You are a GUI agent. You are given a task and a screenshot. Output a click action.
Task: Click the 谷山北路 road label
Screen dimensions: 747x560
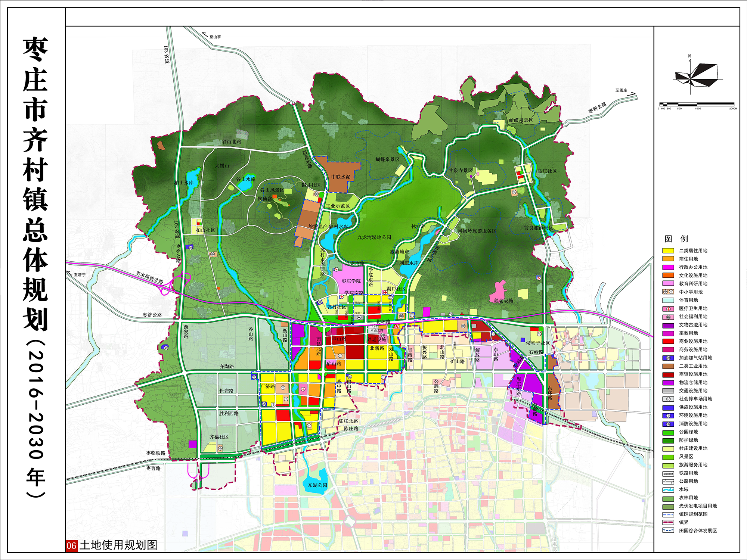[x=232, y=141]
